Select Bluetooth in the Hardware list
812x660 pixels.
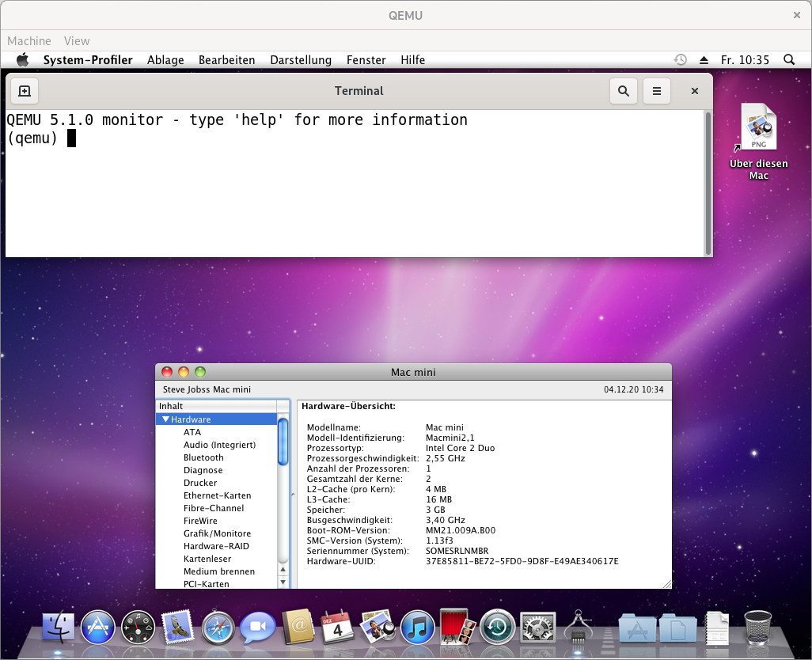[x=203, y=457]
